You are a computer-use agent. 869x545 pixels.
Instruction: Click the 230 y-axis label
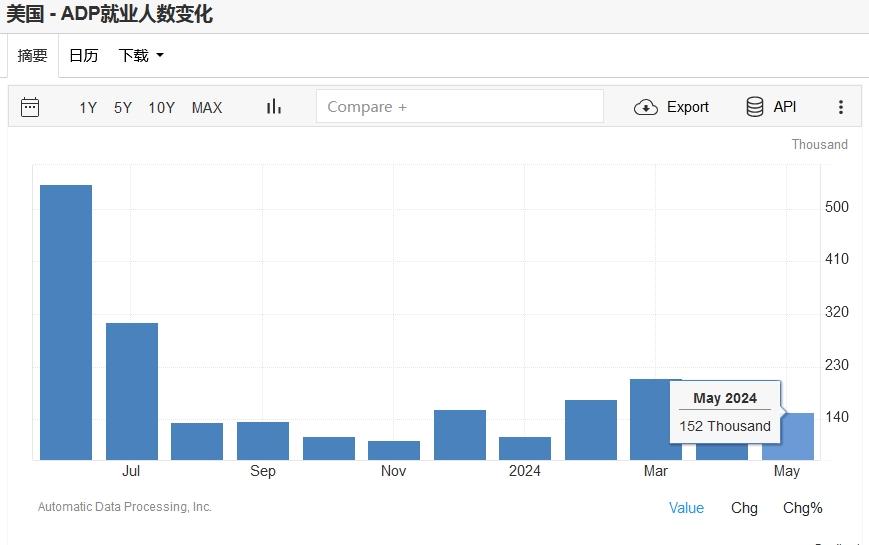(837, 365)
